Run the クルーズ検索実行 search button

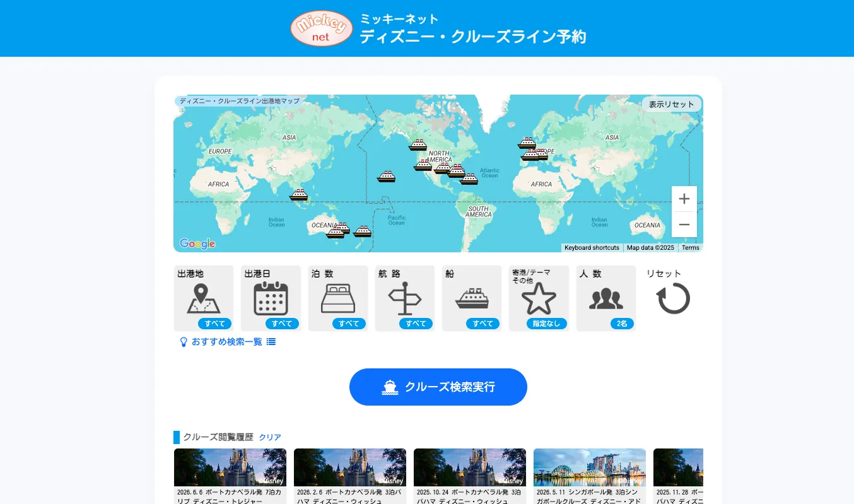tap(438, 387)
